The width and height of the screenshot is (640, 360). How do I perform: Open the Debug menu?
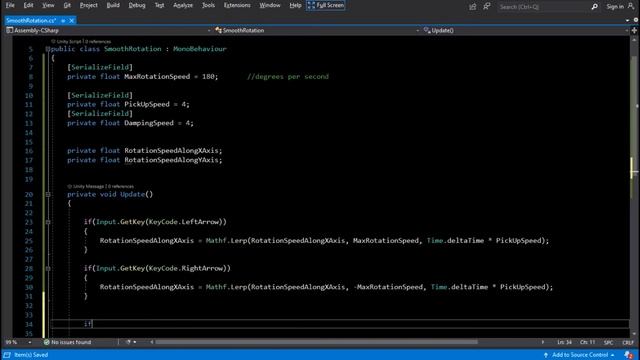(137, 5)
